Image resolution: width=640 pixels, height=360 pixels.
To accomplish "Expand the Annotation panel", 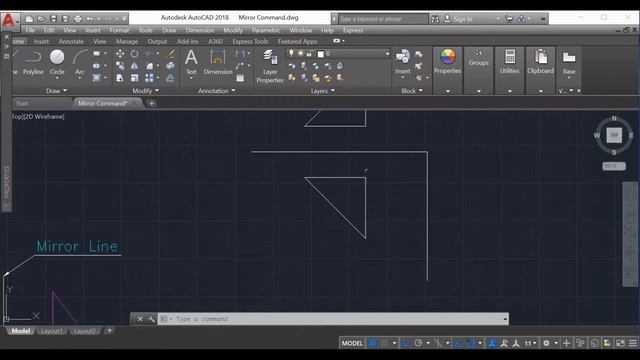I will (x=217, y=91).
